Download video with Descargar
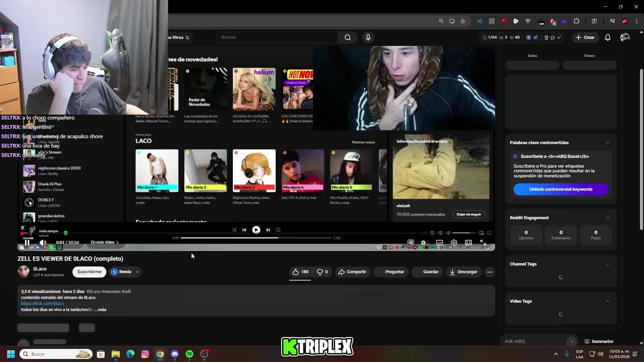Viewport: 644px width, 362px height. click(463, 271)
